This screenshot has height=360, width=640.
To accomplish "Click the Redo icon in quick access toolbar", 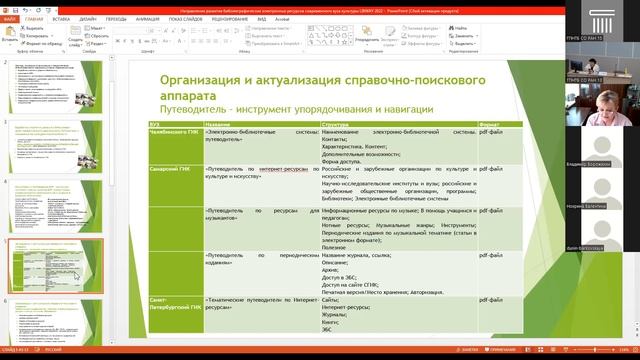I will click(x=38, y=11).
